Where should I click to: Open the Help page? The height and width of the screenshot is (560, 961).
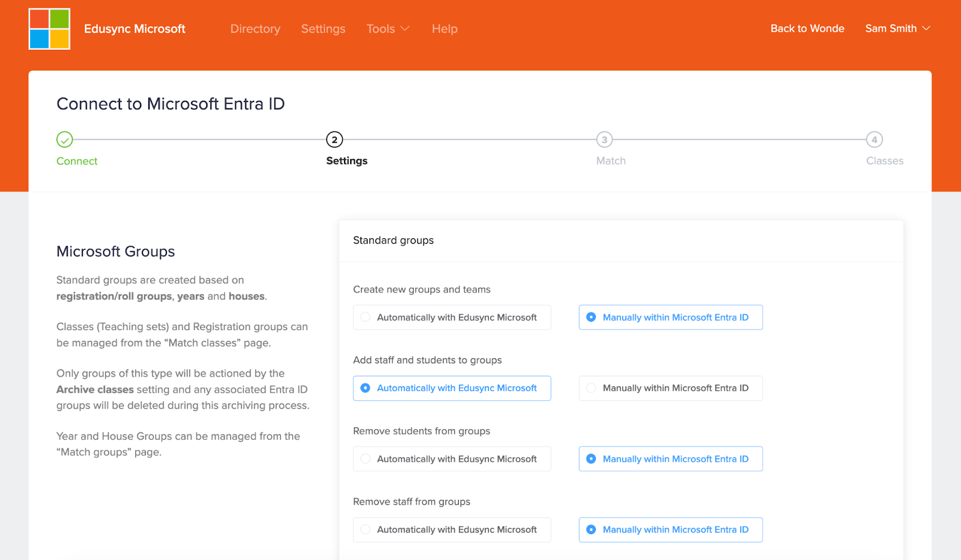[444, 29]
